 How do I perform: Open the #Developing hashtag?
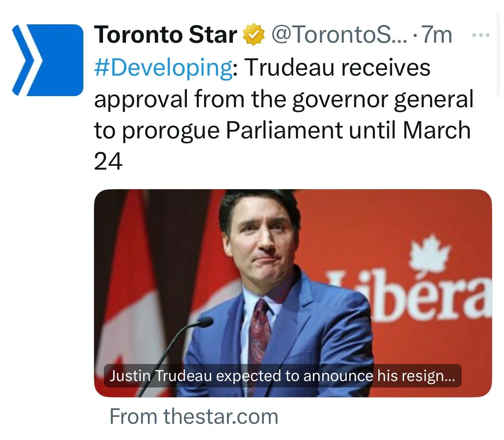[x=163, y=67]
